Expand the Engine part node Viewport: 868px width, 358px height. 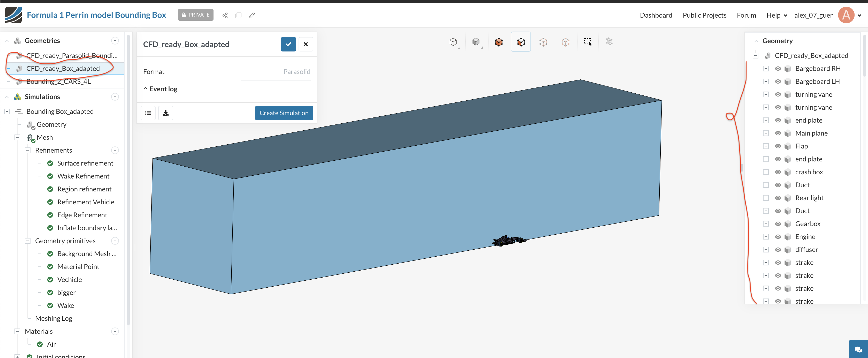pyautogui.click(x=766, y=237)
